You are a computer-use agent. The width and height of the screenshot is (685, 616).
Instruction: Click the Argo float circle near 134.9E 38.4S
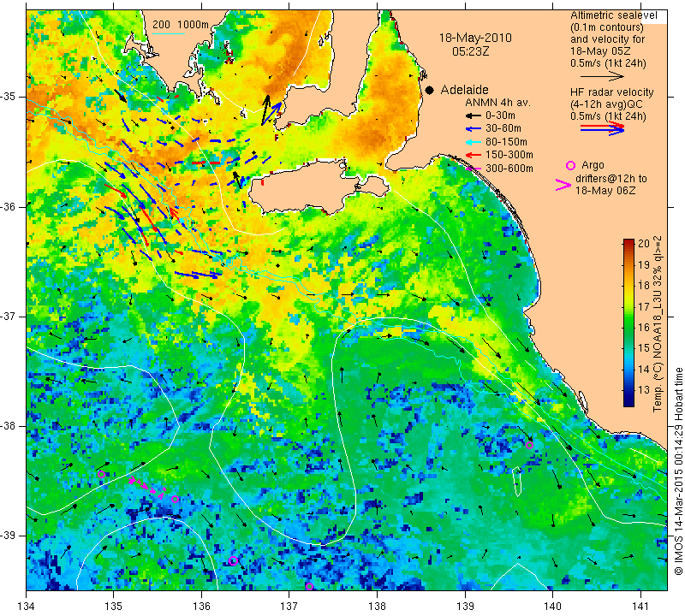pyautogui.click(x=101, y=474)
